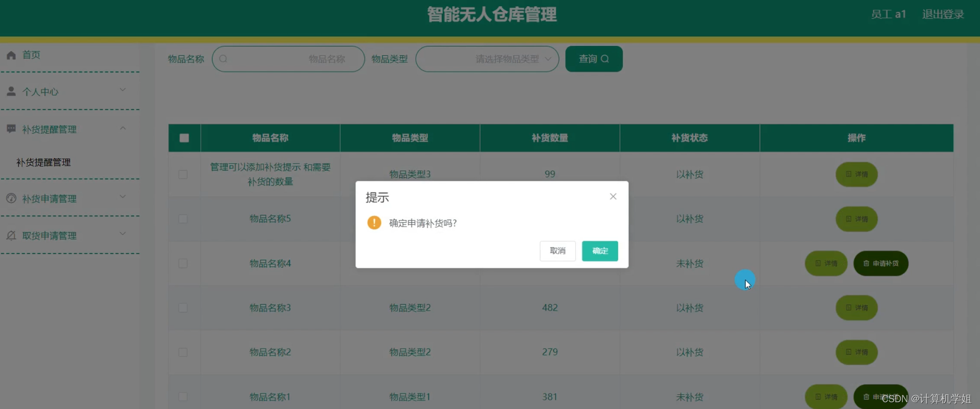Check the box for 物品名称3 row
This screenshot has width=980, height=409.
coord(183,308)
